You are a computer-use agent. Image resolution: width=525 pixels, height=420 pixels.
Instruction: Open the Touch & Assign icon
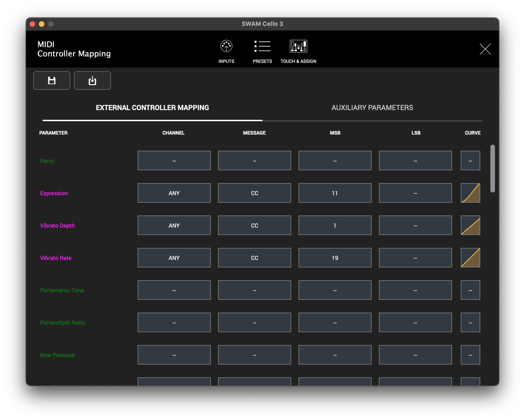pyautogui.click(x=298, y=47)
